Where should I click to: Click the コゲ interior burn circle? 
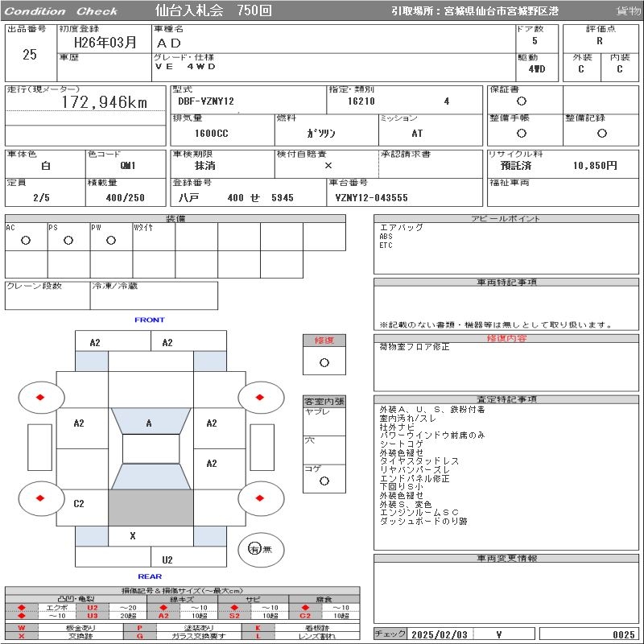(324, 481)
